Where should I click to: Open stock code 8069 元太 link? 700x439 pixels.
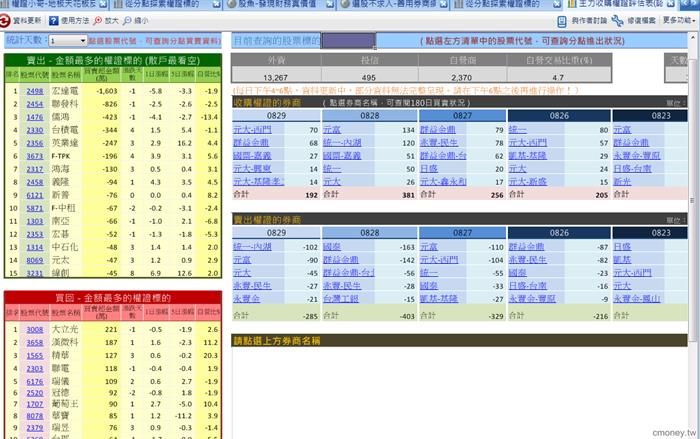coord(34,260)
